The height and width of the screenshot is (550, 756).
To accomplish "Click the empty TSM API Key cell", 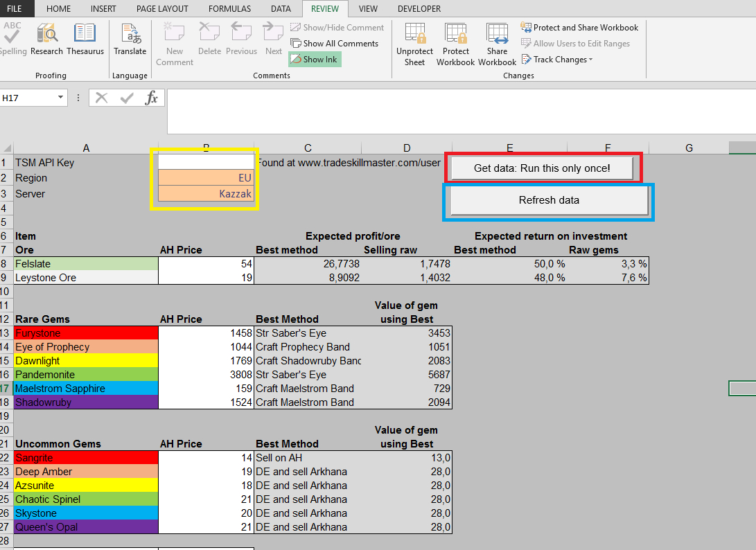I will coord(206,162).
